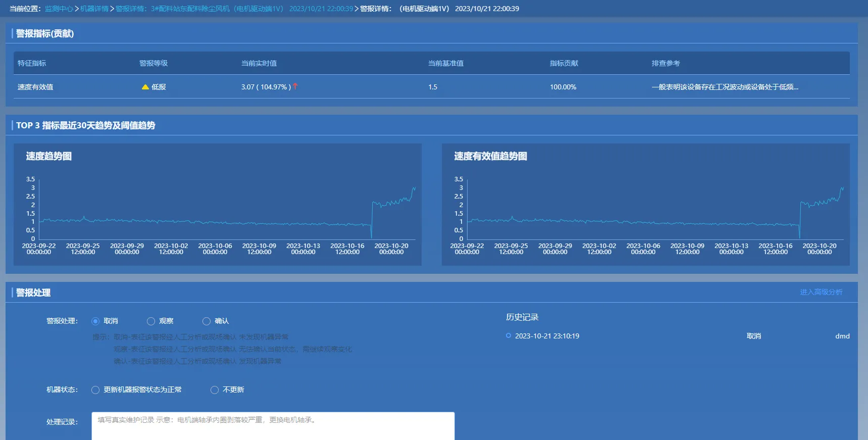Open 机器详情 breadcrumb link
This screenshot has width=868, height=440.
94,9
